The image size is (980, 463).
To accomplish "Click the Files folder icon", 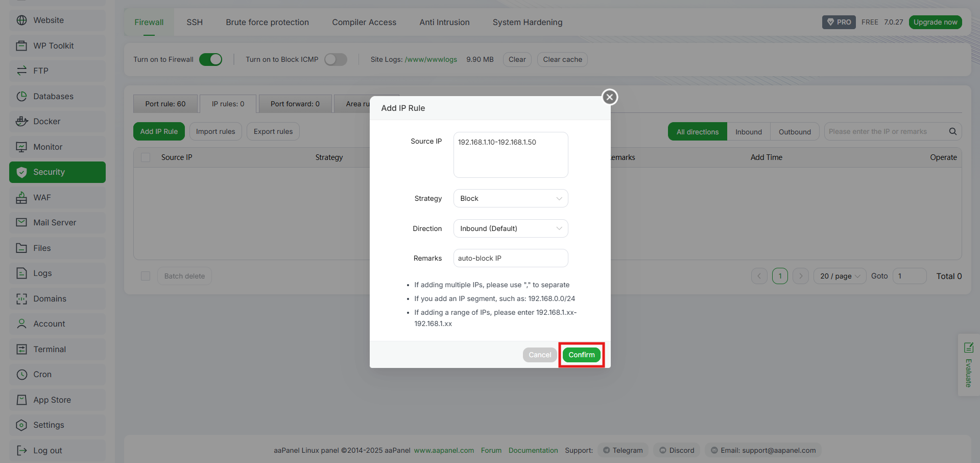I will 21,248.
